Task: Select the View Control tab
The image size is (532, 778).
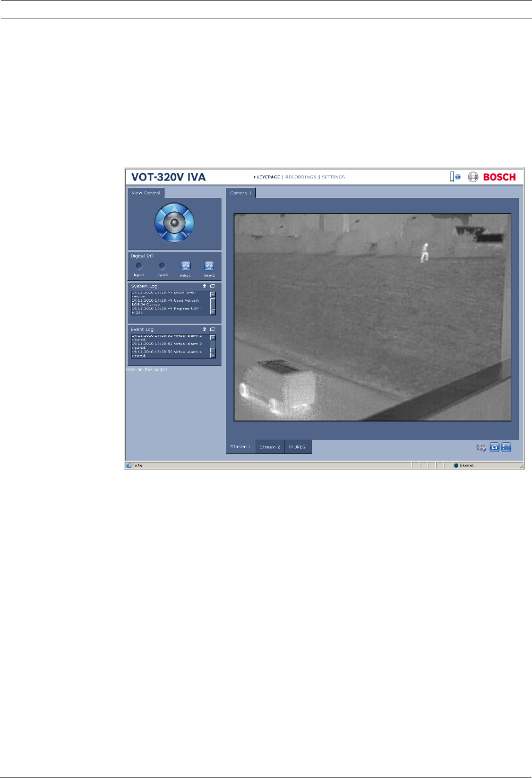Action: tap(146, 193)
